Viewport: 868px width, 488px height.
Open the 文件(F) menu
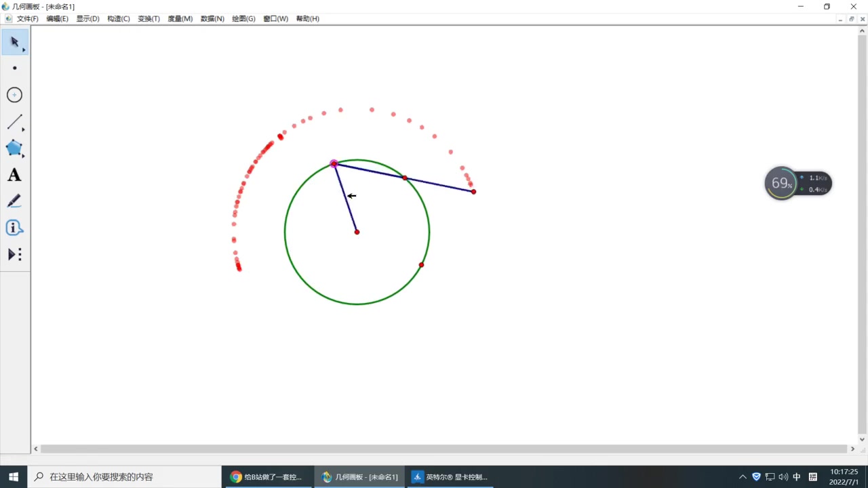(x=28, y=19)
